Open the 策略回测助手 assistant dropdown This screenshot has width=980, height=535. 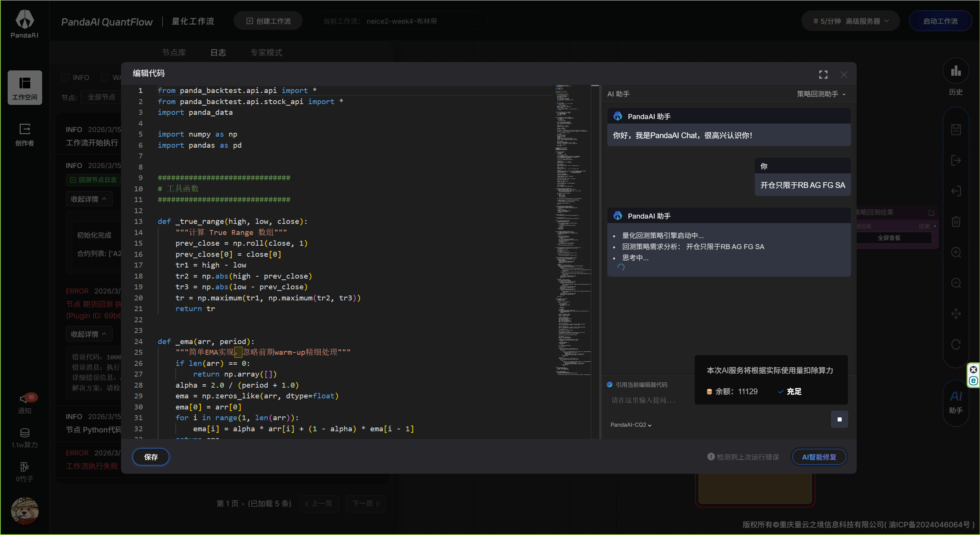click(821, 94)
